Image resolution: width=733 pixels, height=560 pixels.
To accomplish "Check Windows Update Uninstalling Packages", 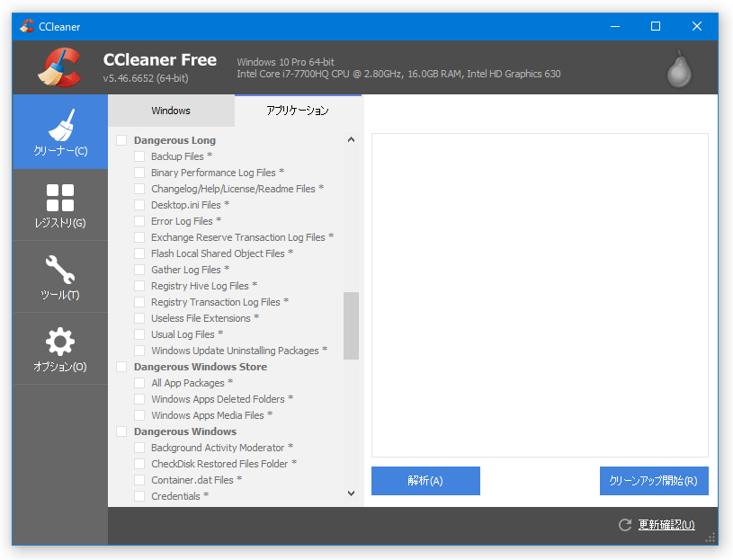I will (x=139, y=351).
